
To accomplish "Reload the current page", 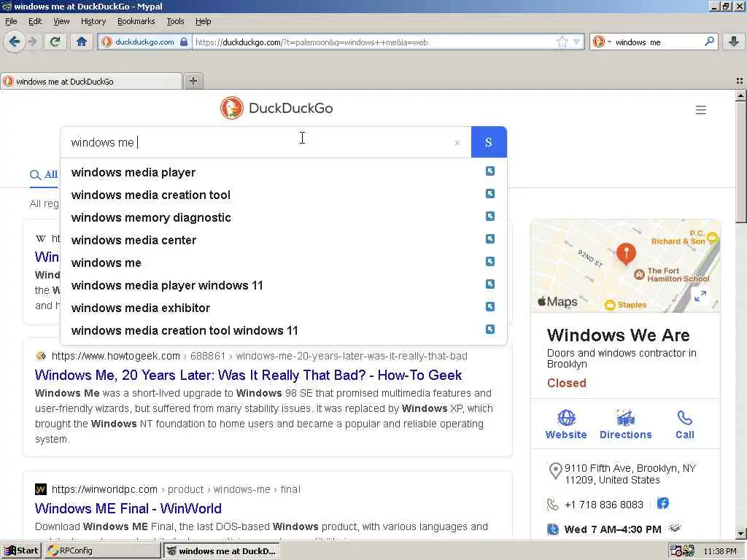I will coord(55,42).
